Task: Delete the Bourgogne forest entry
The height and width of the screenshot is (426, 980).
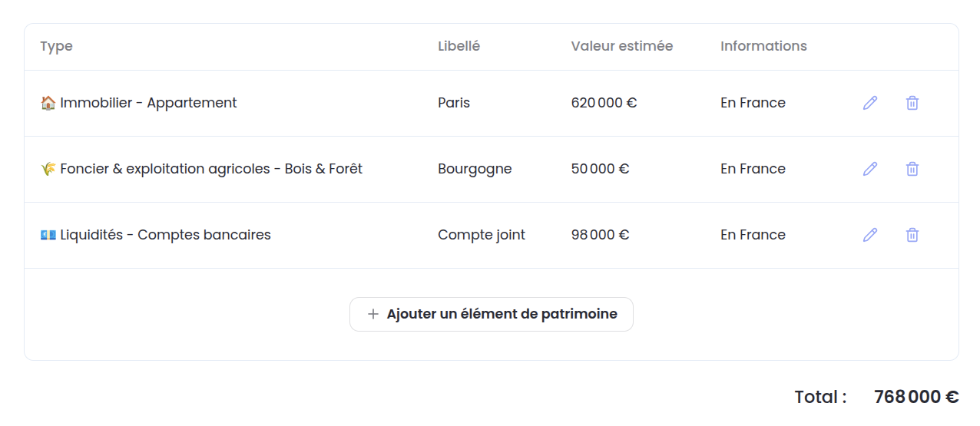Action: point(912,169)
